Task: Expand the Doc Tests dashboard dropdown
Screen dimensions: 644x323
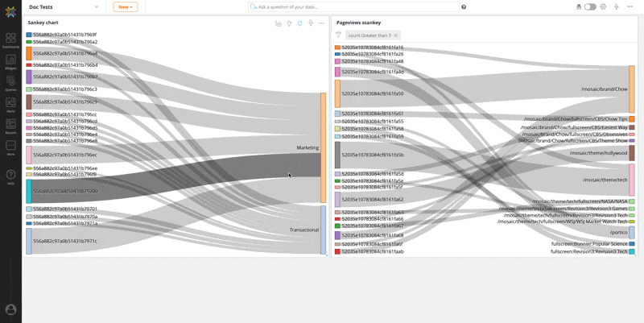Action: pos(96,6)
